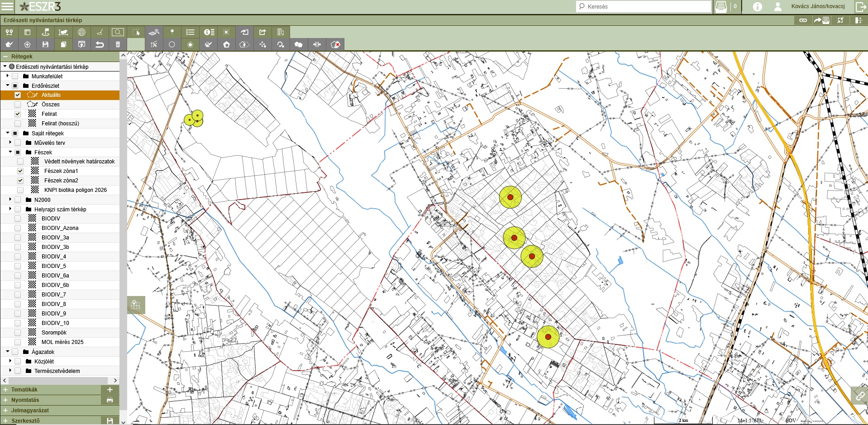Open the Tematikák panel section

coord(51,390)
